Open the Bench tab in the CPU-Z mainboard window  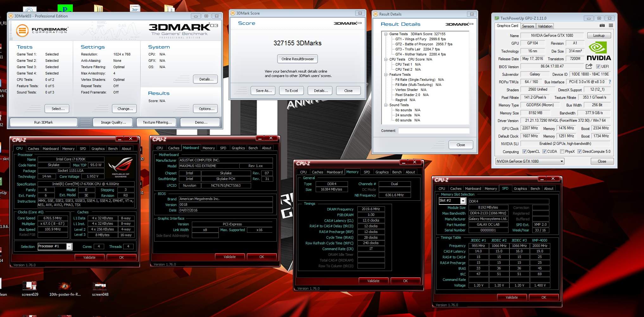[x=253, y=148]
